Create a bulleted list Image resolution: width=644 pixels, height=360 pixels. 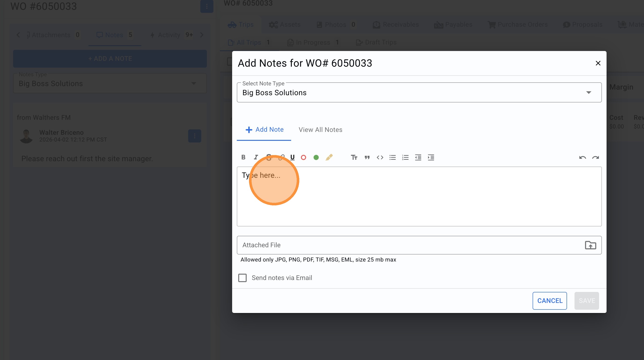pyautogui.click(x=392, y=157)
